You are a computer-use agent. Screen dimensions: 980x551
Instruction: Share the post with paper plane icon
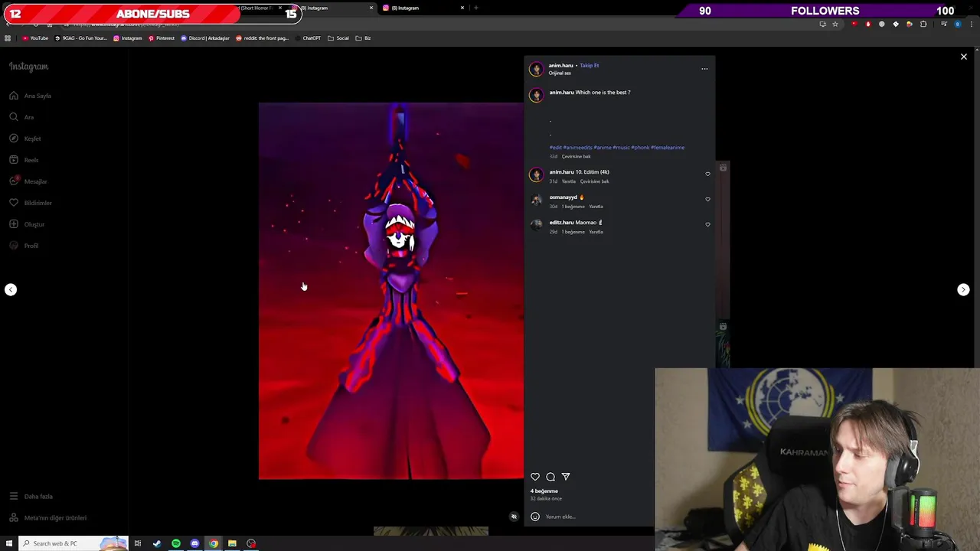point(566,477)
